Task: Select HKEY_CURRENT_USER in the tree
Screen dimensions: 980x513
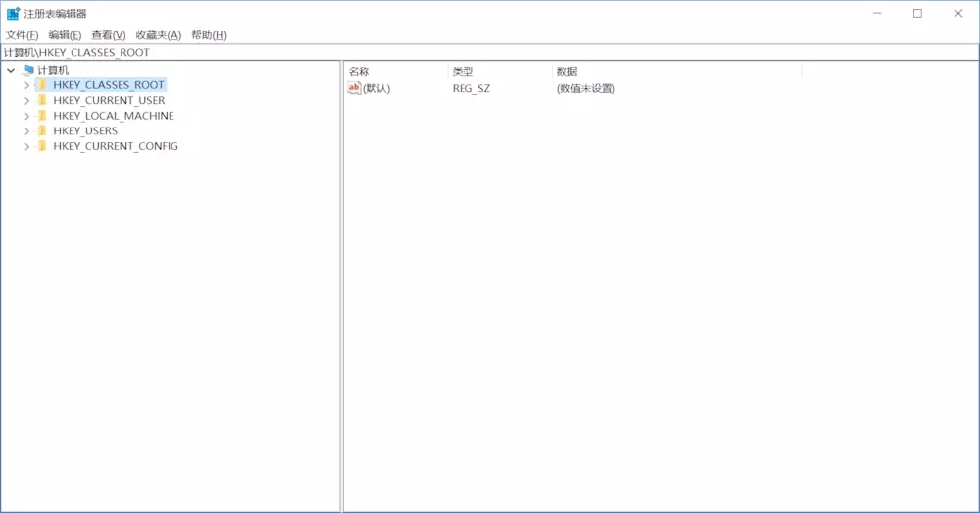Action: pyautogui.click(x=109, y=100)
